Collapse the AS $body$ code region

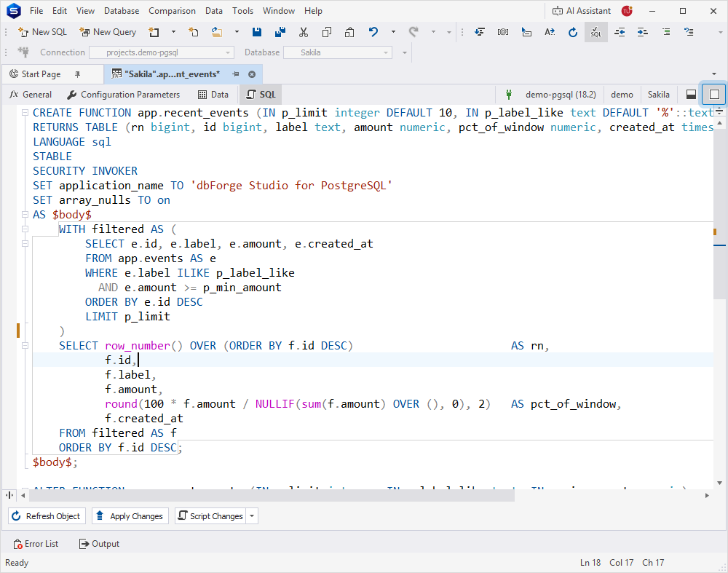coord(25,214)
